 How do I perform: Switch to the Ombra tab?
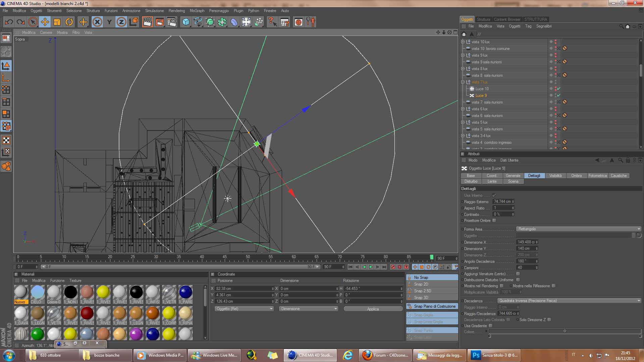click(576, 176)
